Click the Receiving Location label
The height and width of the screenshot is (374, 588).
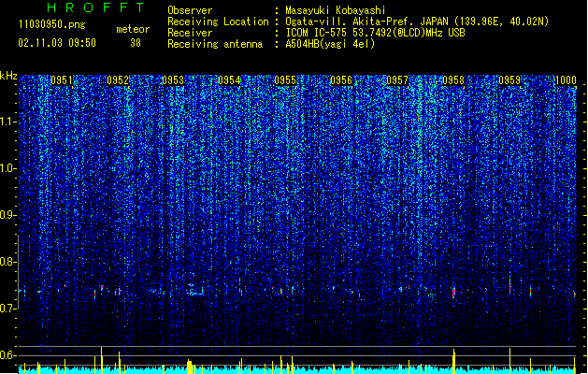click(x=218, y=22)
